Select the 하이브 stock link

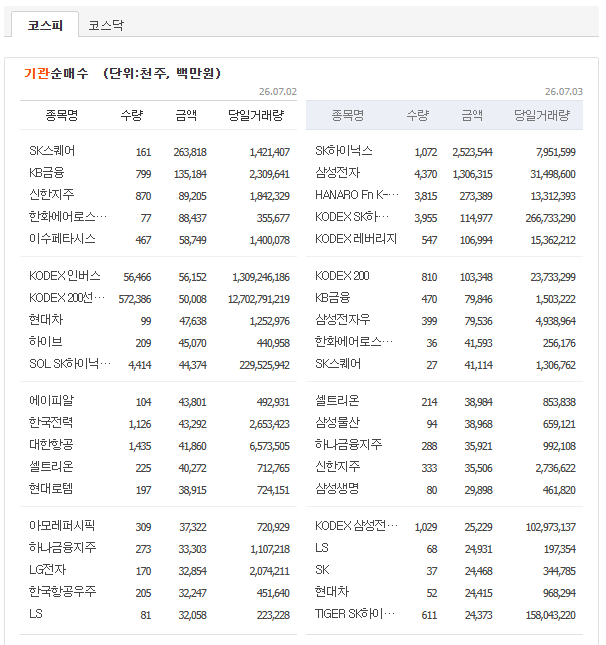pos(46,342)
